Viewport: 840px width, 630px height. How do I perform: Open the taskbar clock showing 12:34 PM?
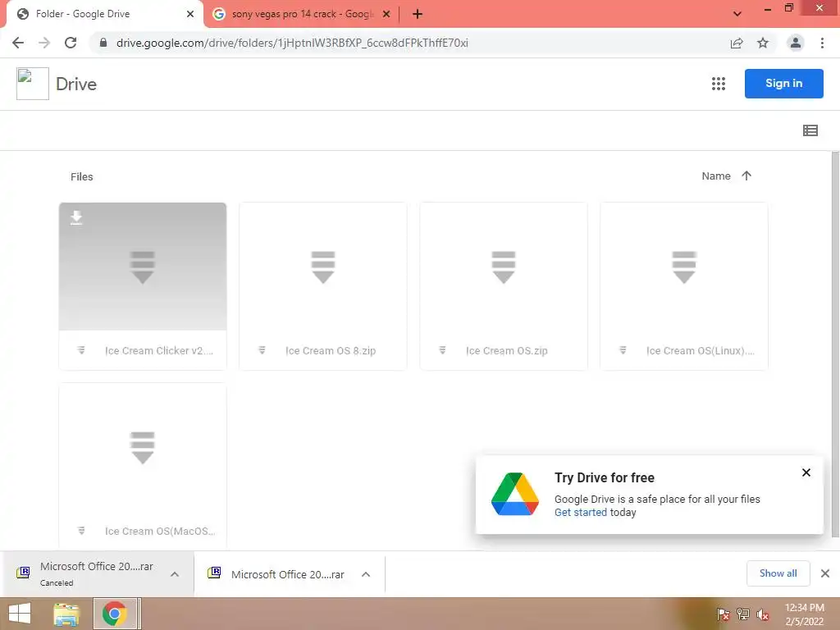coord(804,614)
